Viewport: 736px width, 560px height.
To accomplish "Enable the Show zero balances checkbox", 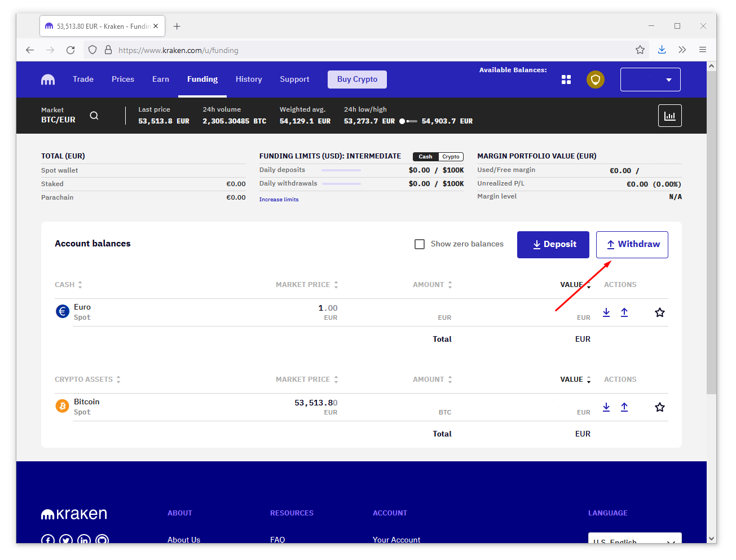I will pyautogui.click(x=420, y=244).
